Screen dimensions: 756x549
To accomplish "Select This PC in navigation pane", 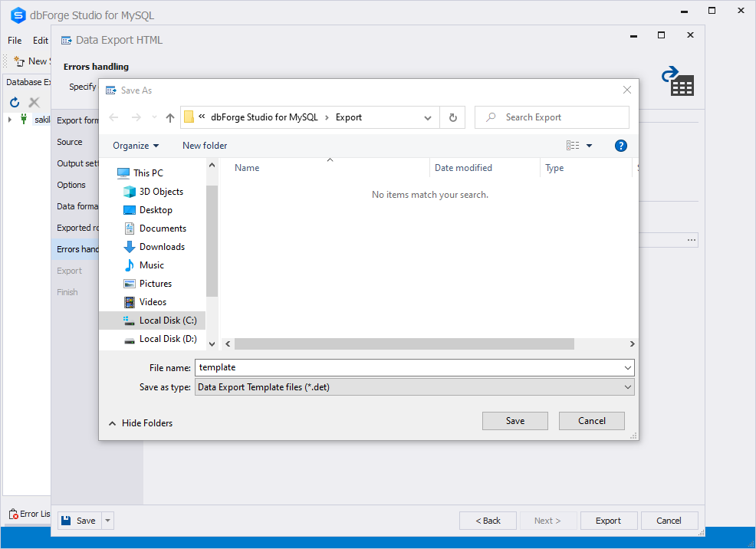I will (141, 173).
